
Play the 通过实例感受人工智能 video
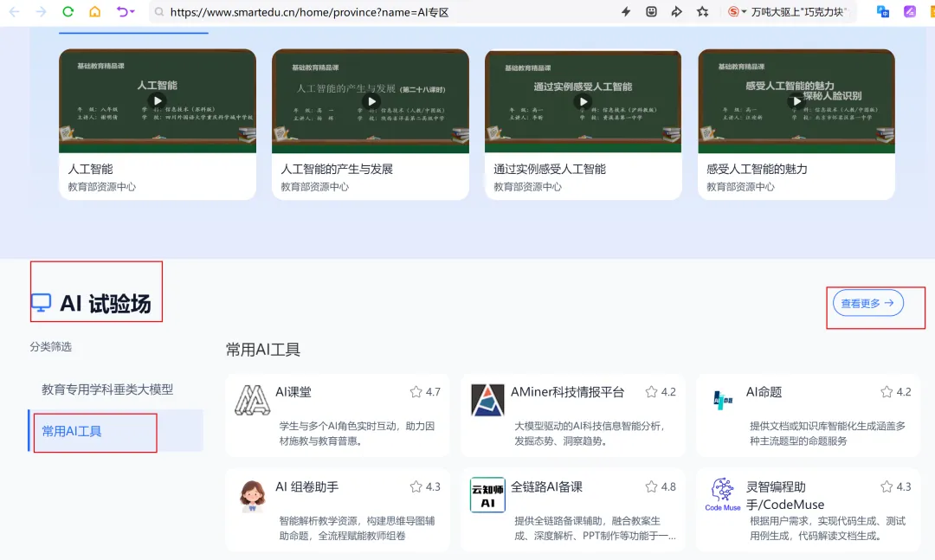coord(584,101)
